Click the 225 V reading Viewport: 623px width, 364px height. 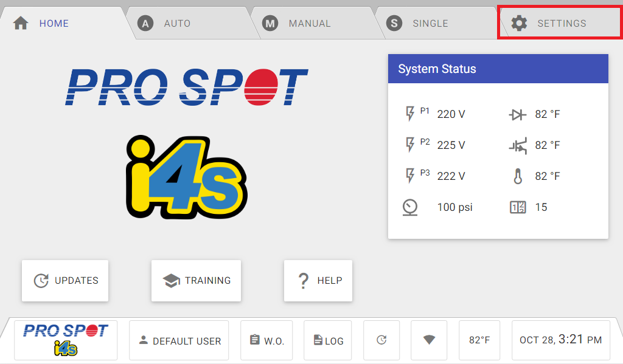click(451, 145)
